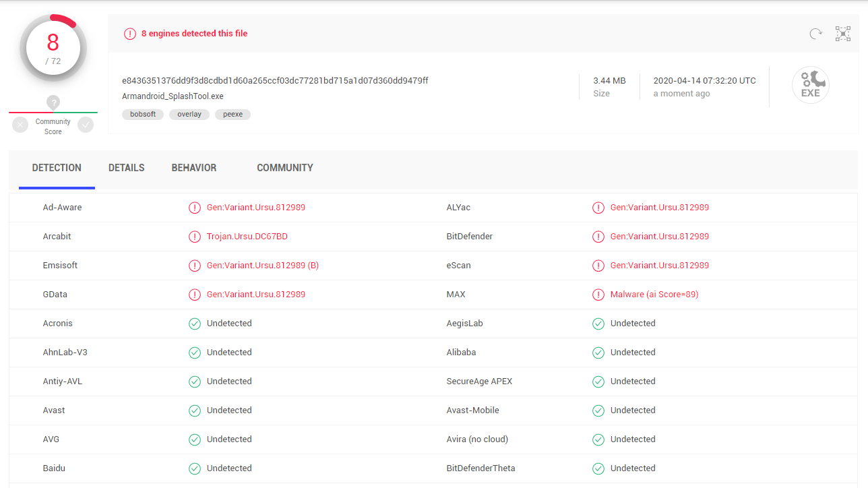The width and height of the screenshot is (868, 488).
Task: Click the Size label under 3.44 MB
Action: click(x=601, y=94)
